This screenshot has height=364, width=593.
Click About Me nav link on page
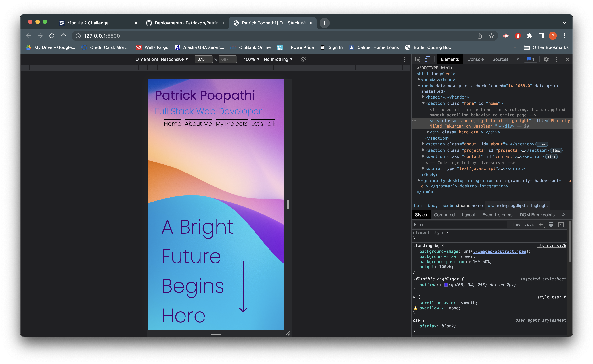point(198,124)
